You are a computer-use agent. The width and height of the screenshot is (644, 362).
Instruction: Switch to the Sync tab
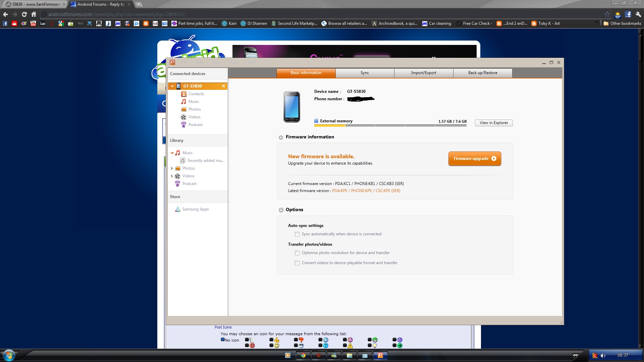[365, 73]
